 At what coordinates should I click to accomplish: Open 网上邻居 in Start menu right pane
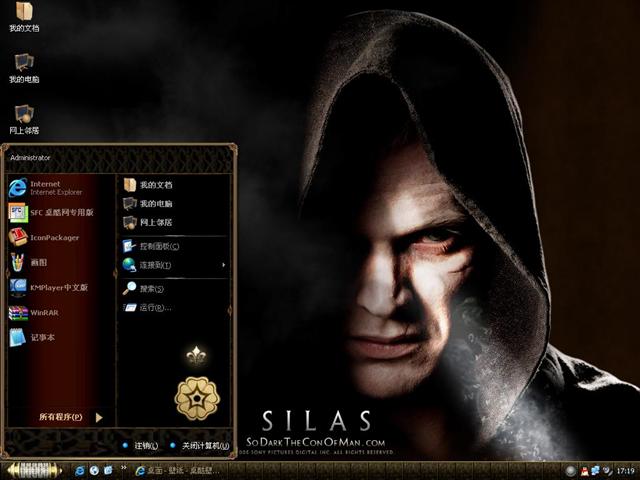click(175, 222)
